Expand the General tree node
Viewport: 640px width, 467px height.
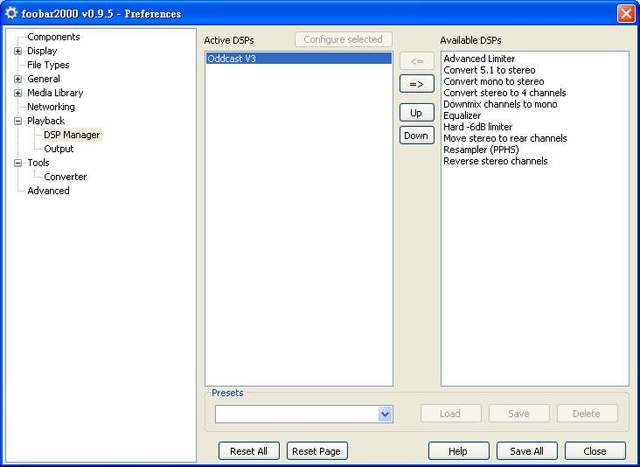tap(18, 79)
